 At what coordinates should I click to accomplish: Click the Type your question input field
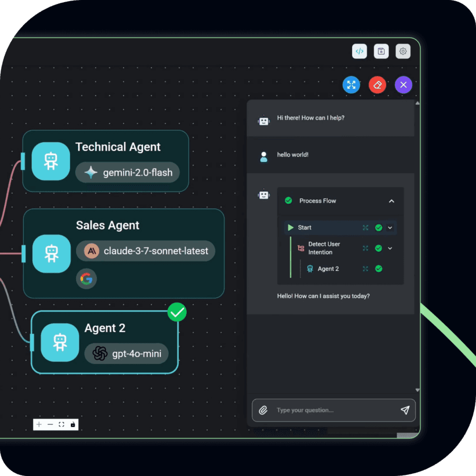tap(334, 410)
